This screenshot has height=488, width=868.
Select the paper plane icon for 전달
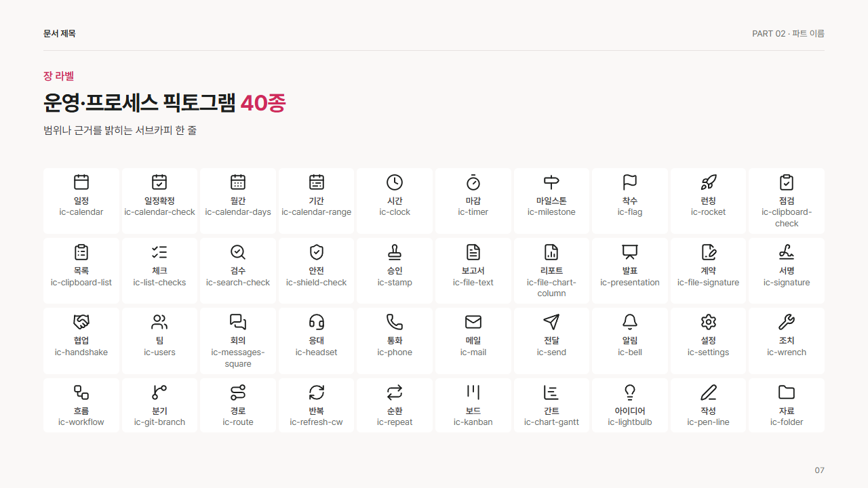click(x=551, y=322)
